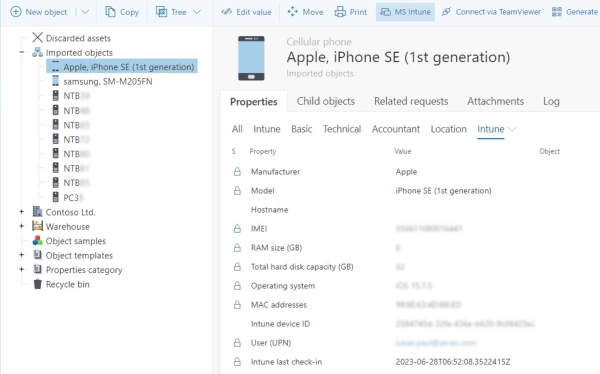
Task: Click the samsung phone icon in tree
Action: (55, 81)
